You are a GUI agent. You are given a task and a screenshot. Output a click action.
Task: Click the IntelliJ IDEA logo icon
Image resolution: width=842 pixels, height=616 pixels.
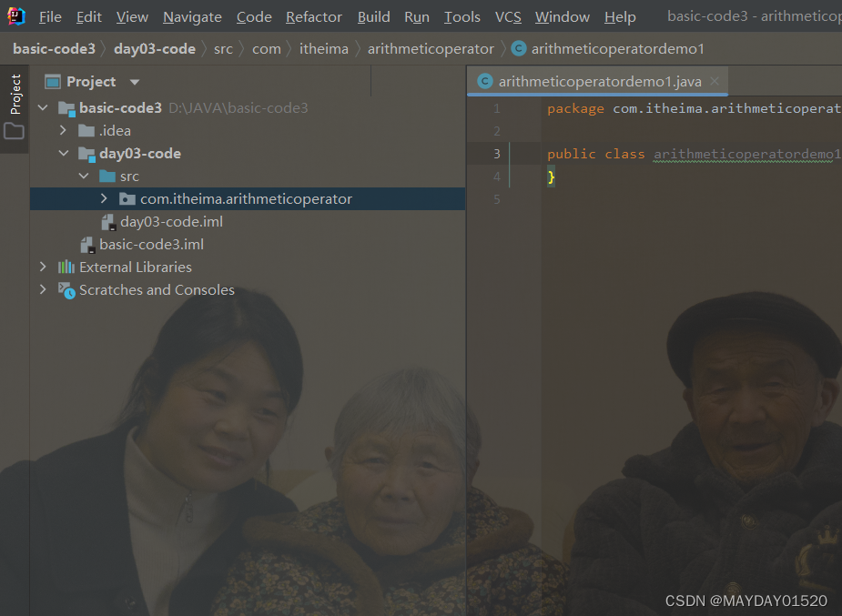pyautogui.click(x=16, y=16)
